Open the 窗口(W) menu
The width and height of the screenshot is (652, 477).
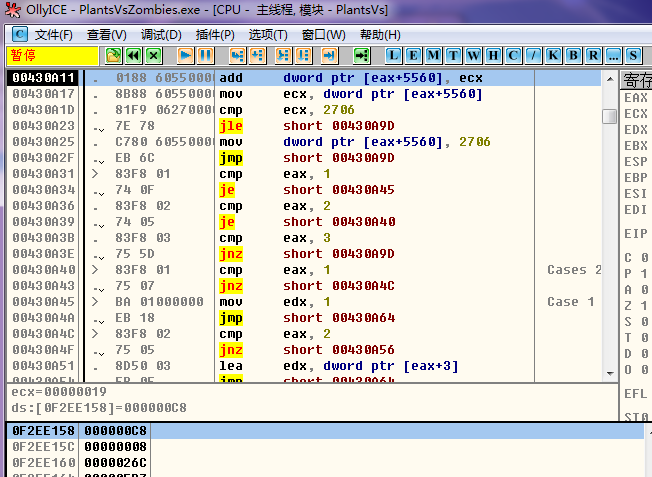click(x=324, y=35)
